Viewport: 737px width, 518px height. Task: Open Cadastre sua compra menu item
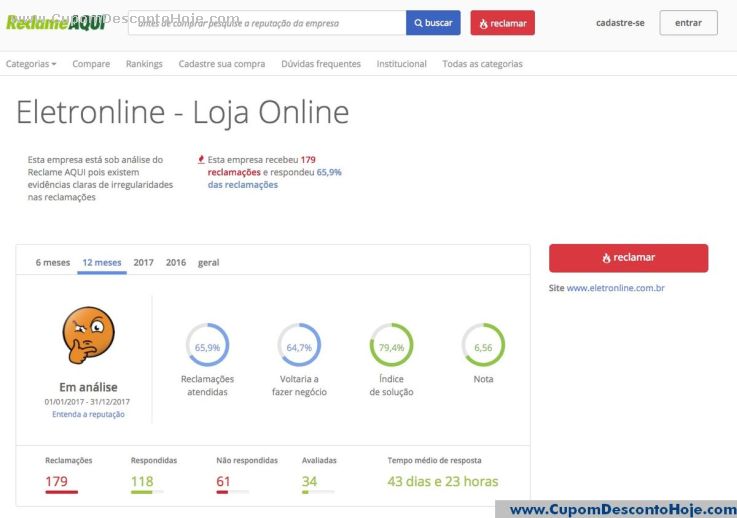(x=222, y=64)
